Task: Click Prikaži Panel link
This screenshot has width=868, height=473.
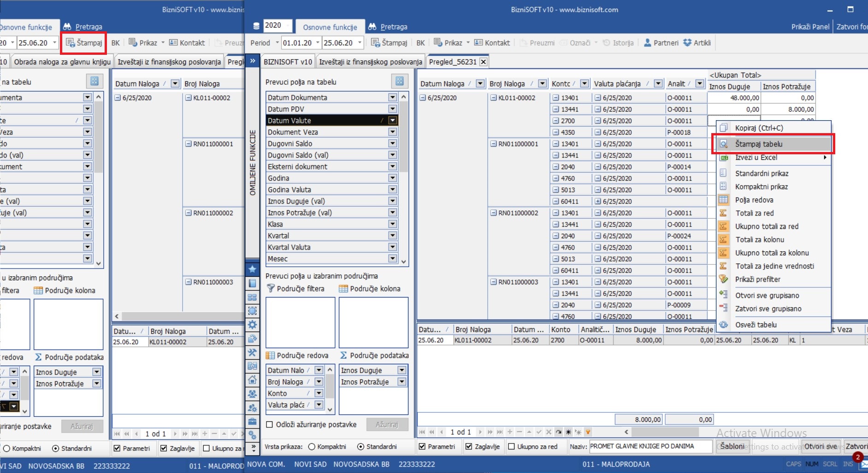Action: [x=810, y=27]
